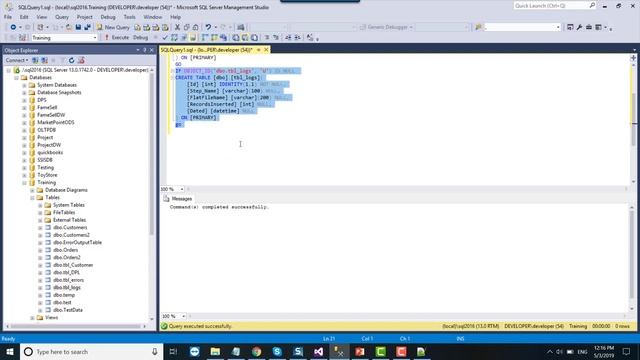640x360 pixels.
Task: Click the Open File folder icon
Action: 69,27
